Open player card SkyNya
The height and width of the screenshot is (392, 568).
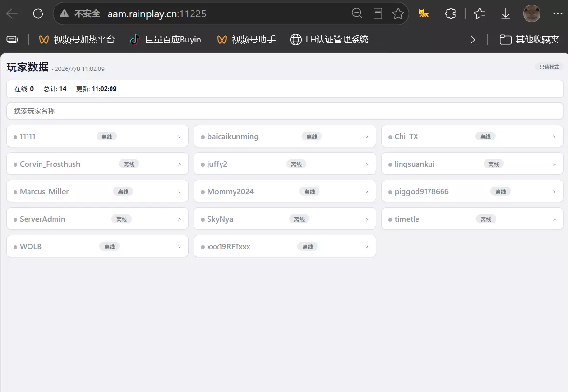pyautogui.click(x=285, y=219)
